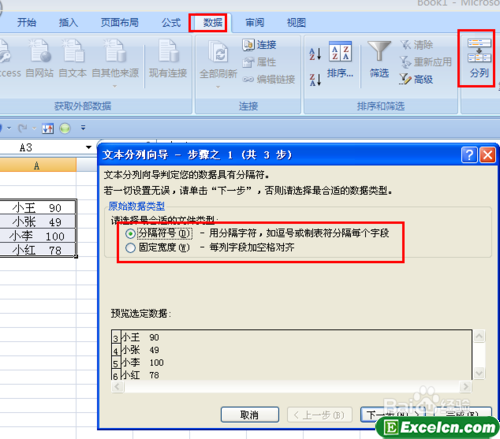Click the 现有连接 icon
Viewport: 500px width, 439px height.
coord(168,58)
